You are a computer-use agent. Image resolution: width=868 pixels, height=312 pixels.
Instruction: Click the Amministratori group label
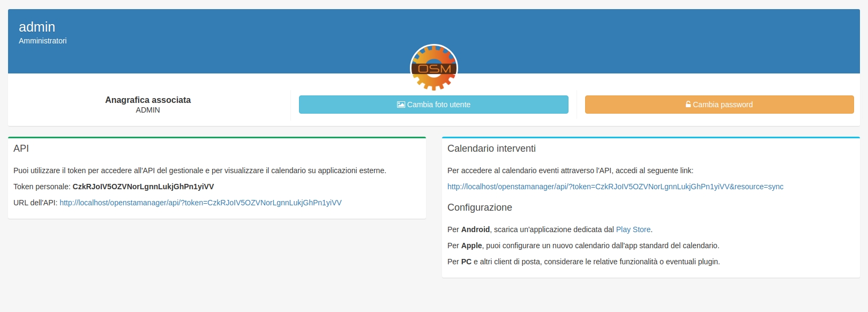43,41
